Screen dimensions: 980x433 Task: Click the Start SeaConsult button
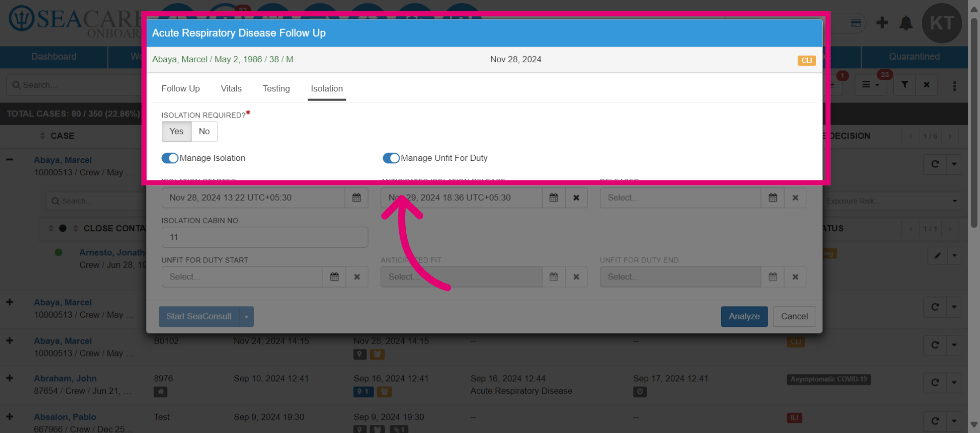coord(199,317)
